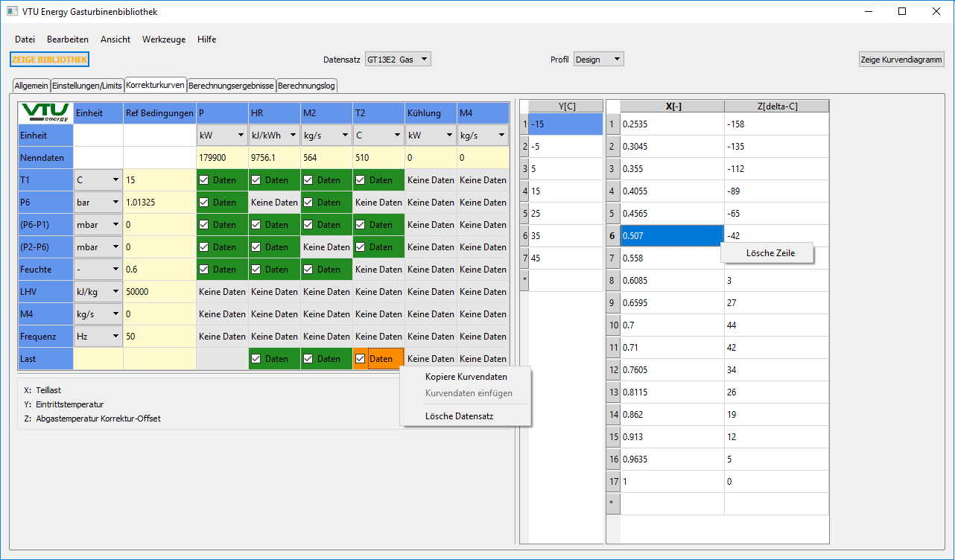Open the M2 unit kg/s dropdown

(326, 136)
